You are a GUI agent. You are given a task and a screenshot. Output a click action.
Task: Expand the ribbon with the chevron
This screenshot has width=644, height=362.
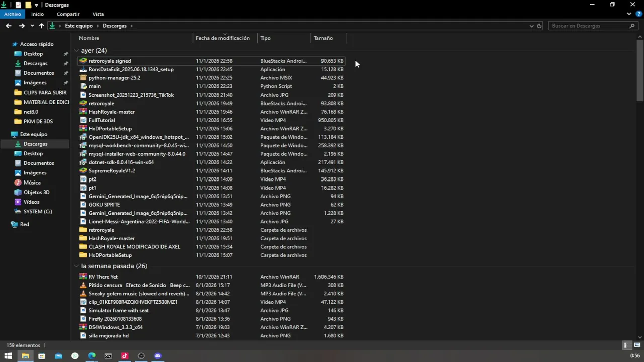629,14
